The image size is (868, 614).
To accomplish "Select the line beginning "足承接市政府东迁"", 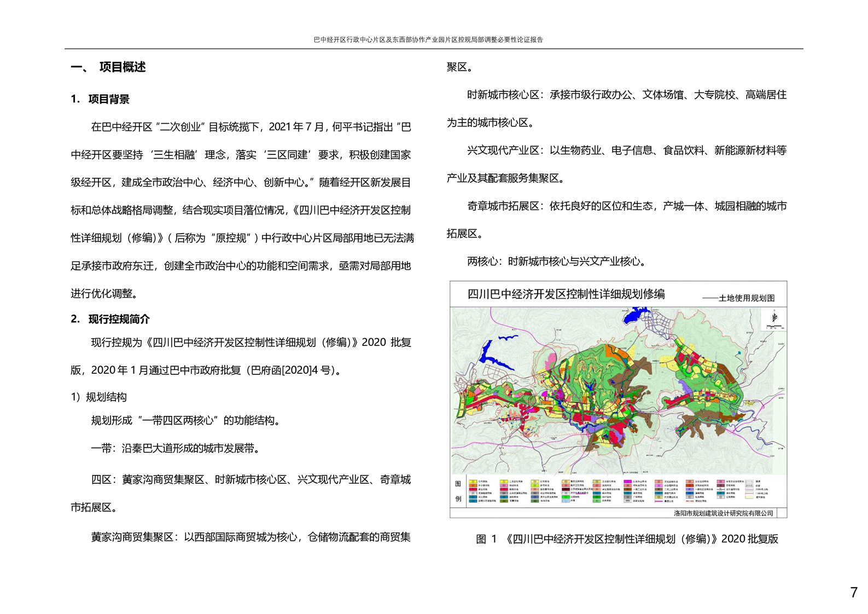I will [241, 266].
